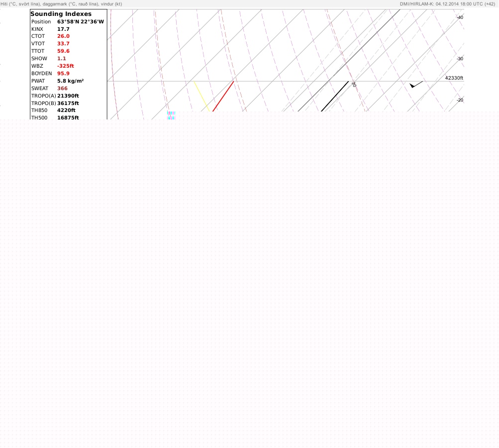Click the BOYDEN label

coord(41,74)
